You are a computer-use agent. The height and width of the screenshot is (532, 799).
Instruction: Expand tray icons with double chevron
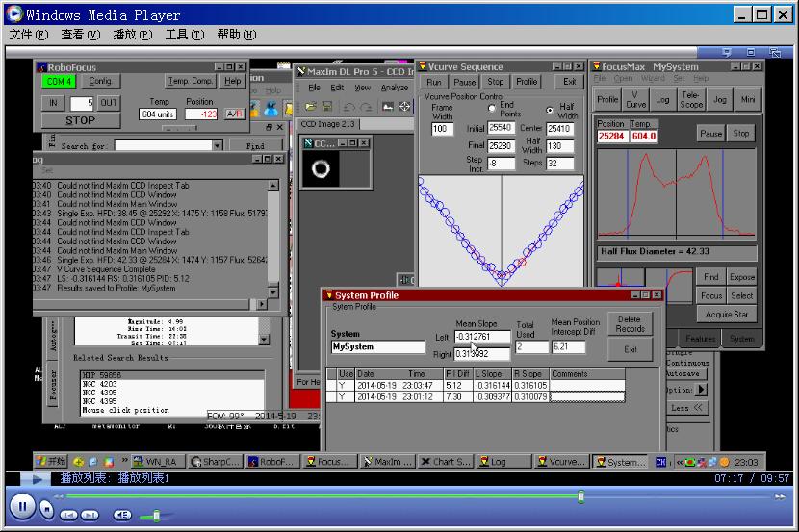679,462
